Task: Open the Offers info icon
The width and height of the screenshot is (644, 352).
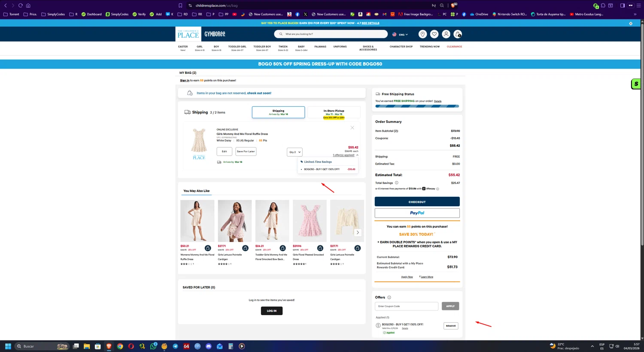Action: tap(389, 298)
